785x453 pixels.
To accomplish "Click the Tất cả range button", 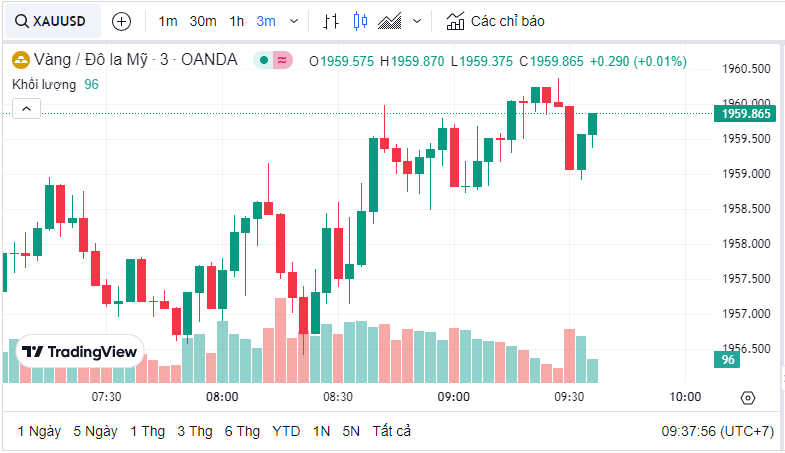I will [391, 431].
